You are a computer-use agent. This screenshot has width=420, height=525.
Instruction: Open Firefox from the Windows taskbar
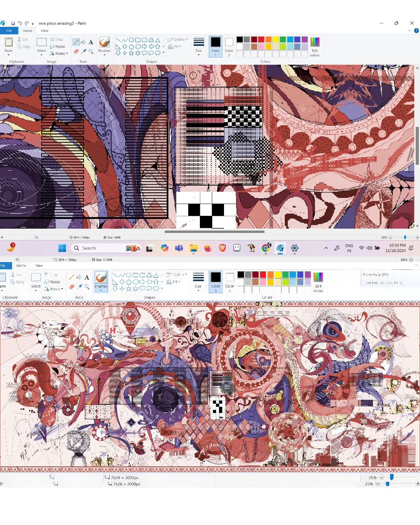tap(208, 248)
